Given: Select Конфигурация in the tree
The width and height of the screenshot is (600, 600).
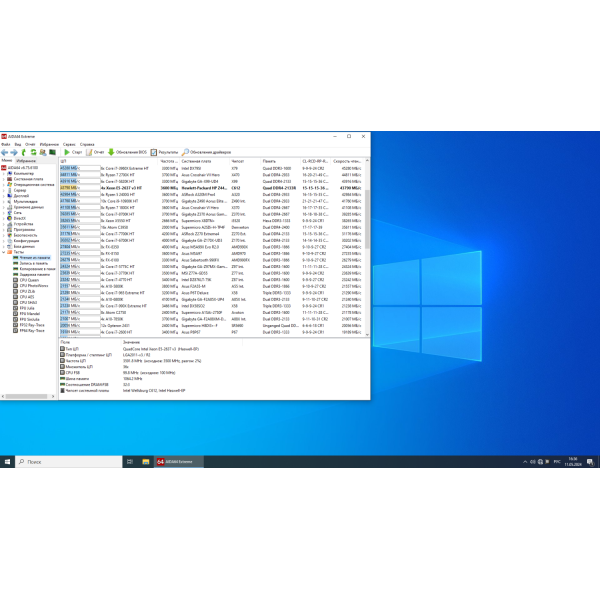Looking at the screenshot, I should (26, 241).
